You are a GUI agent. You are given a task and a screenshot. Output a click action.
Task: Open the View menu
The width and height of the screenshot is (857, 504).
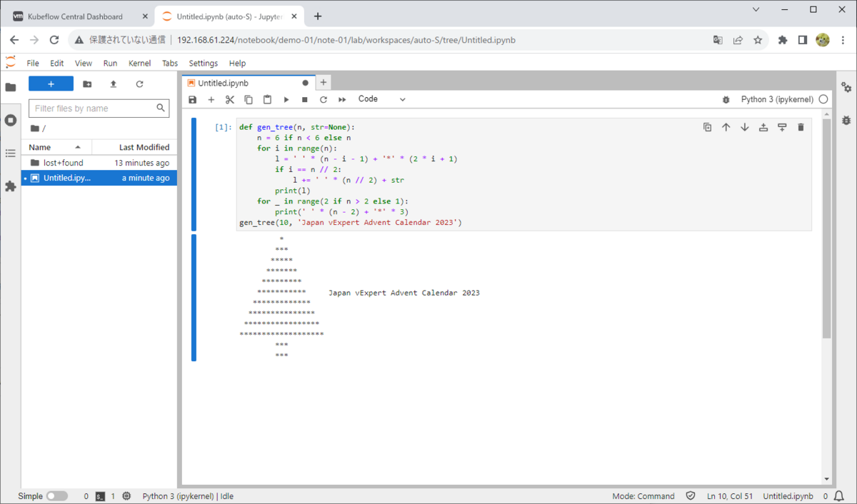pyautogui.click(x=84, y=63)
